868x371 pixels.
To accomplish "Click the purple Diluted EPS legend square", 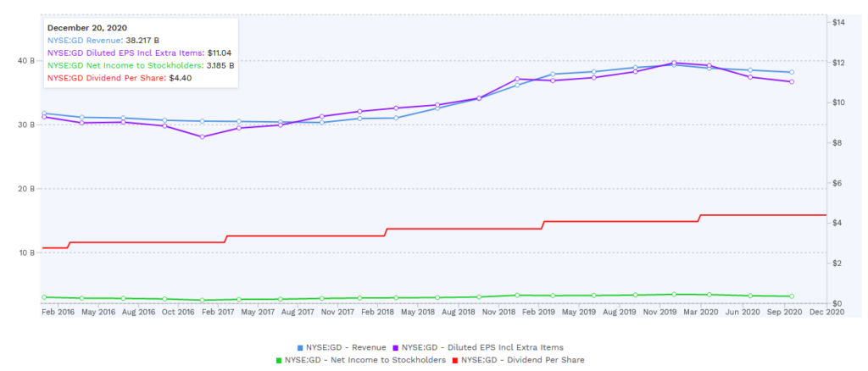I will tap(395, 348).
